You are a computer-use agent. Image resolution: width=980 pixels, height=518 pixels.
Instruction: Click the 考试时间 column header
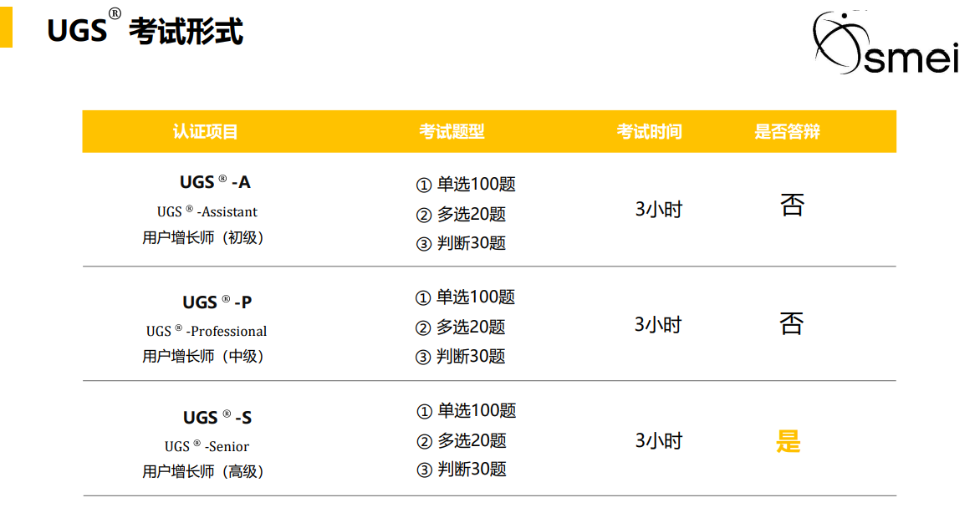point(650,132)
